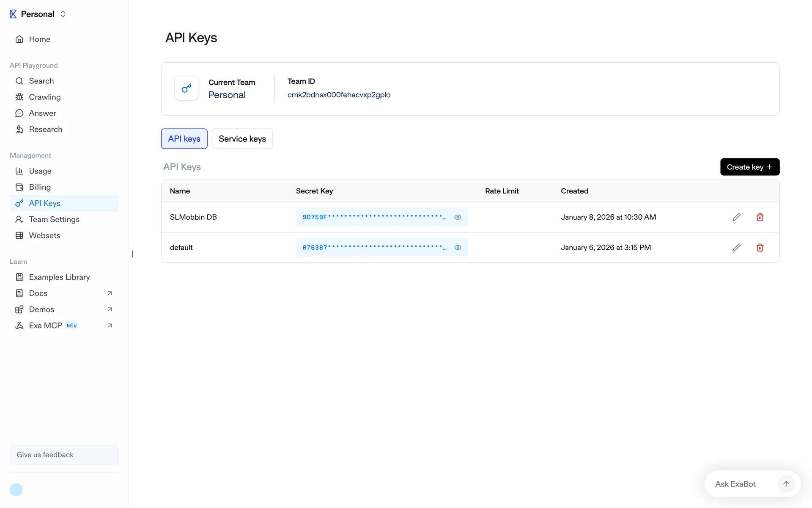Delete the default API key

(760, 248)
